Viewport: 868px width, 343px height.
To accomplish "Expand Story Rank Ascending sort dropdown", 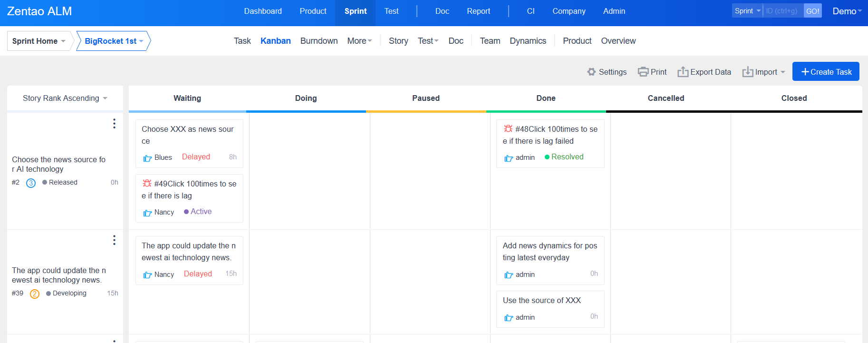I will (65, 98).
